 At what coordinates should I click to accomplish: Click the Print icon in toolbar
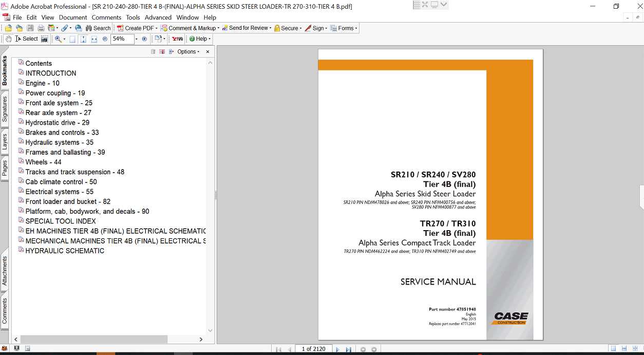pyautogui.click(x=40, y=28)
